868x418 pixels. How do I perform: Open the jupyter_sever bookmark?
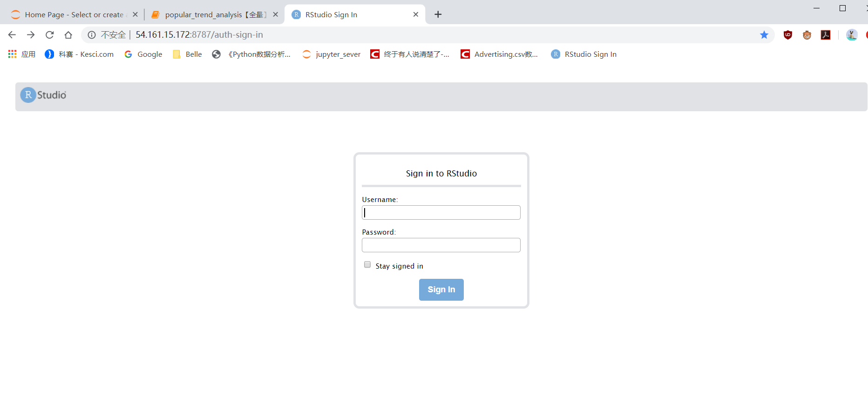(332, 54)
